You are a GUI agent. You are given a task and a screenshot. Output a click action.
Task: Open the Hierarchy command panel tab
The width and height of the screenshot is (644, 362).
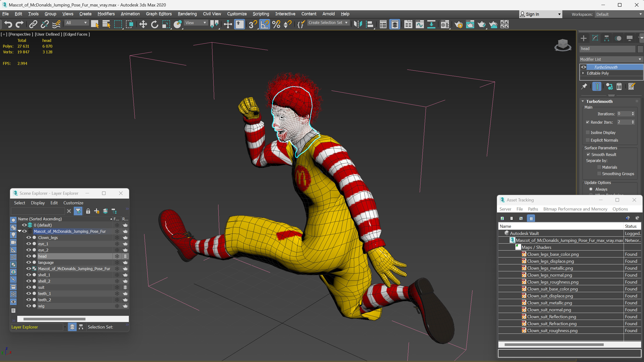(x=606, y=38)
